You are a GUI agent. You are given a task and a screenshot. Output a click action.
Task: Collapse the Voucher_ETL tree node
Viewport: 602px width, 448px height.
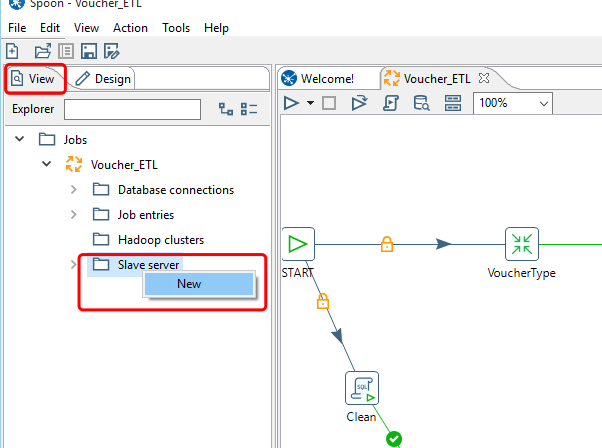coord(46,164)
